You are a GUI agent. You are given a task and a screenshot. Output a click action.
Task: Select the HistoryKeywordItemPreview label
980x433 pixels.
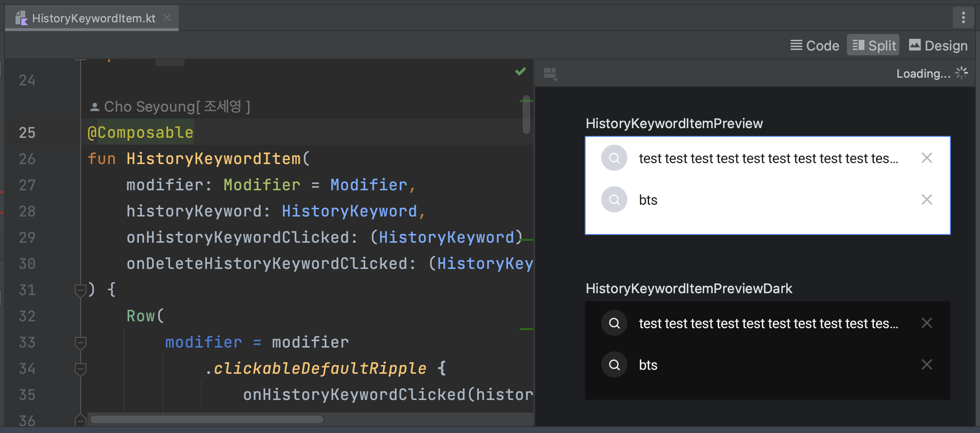click(674, 123)
